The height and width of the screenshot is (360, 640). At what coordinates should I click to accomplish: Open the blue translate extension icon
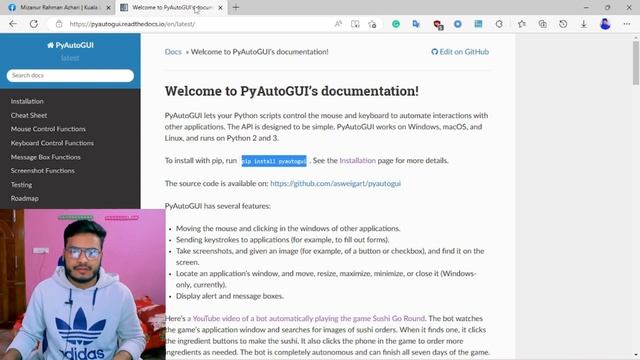pos(416,24)
